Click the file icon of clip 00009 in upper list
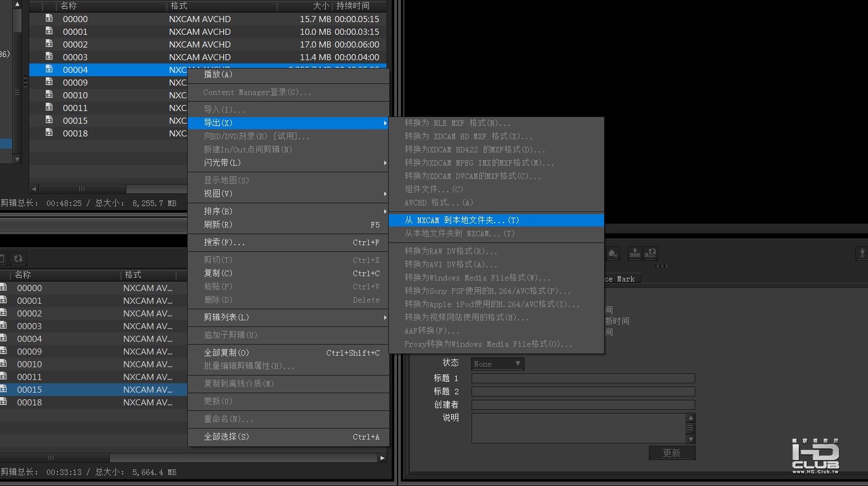Image resolution: width=868 pixels, height=486 pixels. coord(49,82)
